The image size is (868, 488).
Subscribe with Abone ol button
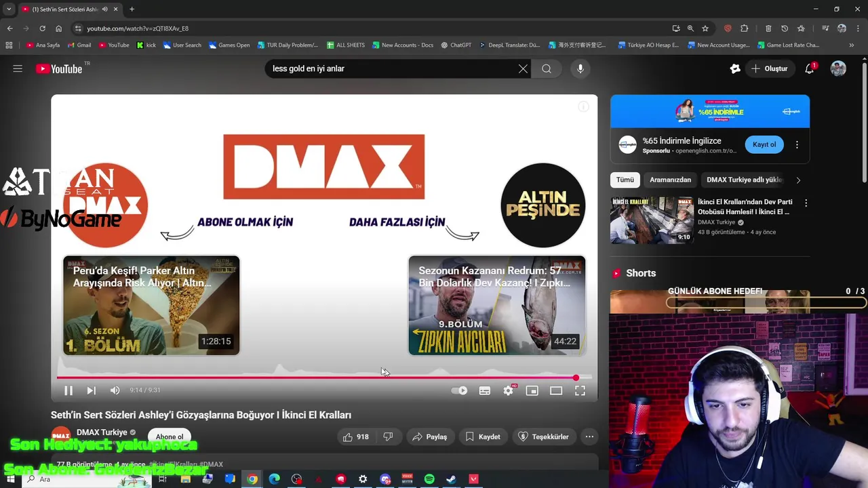click(x=170, y=437)
